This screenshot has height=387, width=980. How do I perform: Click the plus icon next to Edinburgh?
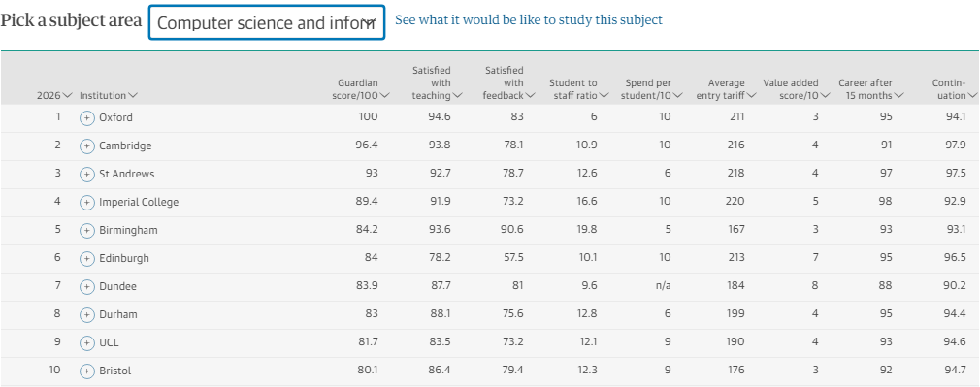coord(87,258)
